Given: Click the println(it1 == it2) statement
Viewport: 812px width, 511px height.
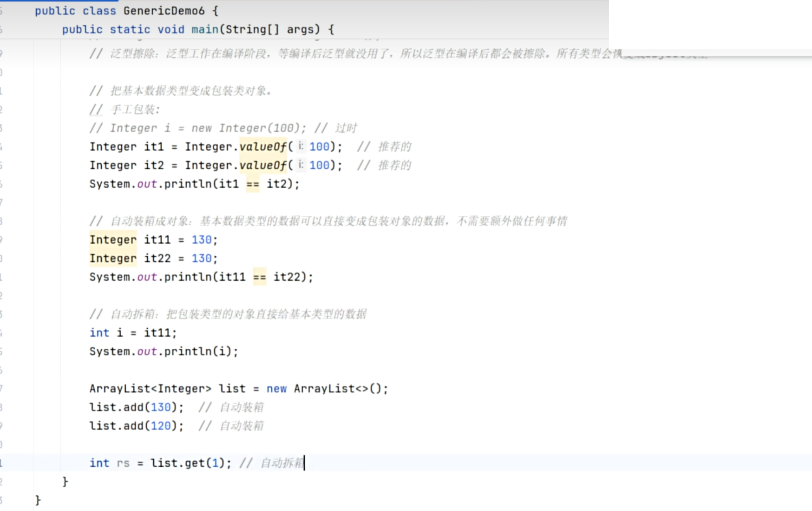Looking at the screenshot, I should click(194, 184).
